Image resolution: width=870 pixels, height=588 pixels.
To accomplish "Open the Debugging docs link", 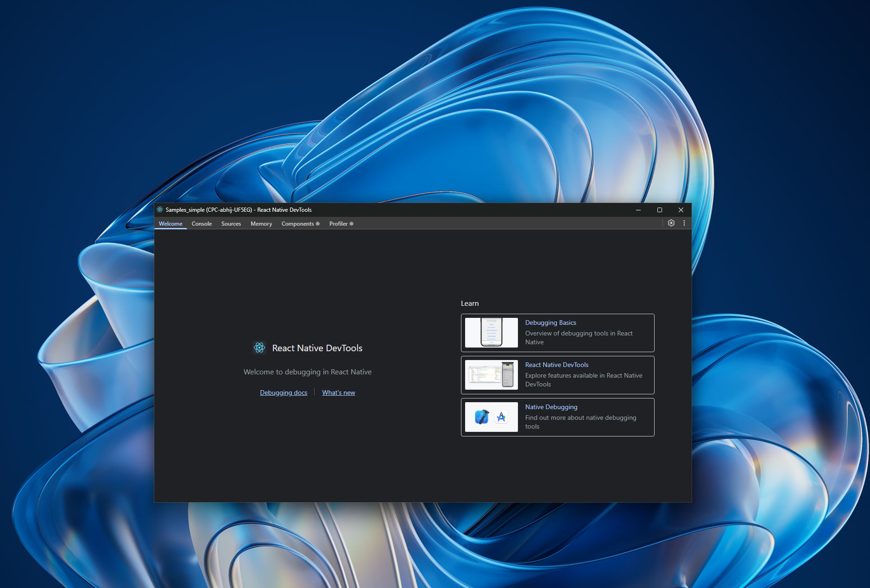I will point(284,392).
